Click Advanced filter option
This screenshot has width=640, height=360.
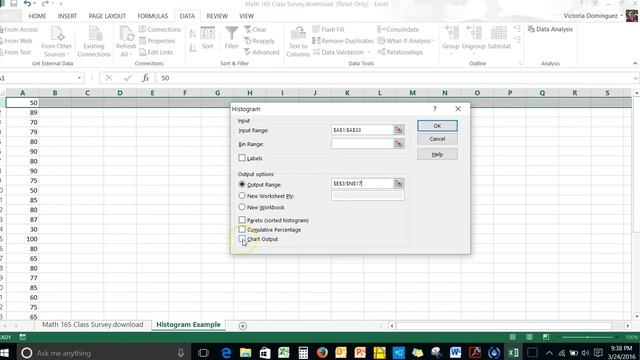pyautogui.click(x=262, y=52)
